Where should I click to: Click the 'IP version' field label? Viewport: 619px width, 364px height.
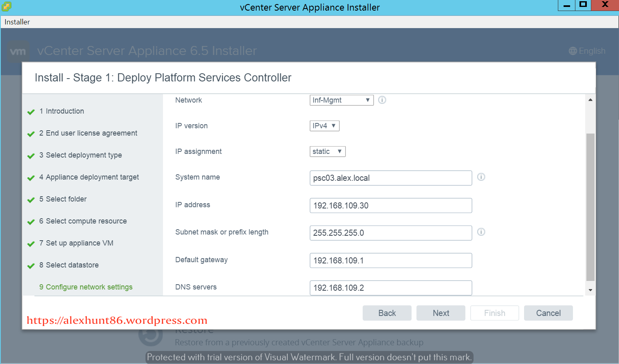[192, 126]
